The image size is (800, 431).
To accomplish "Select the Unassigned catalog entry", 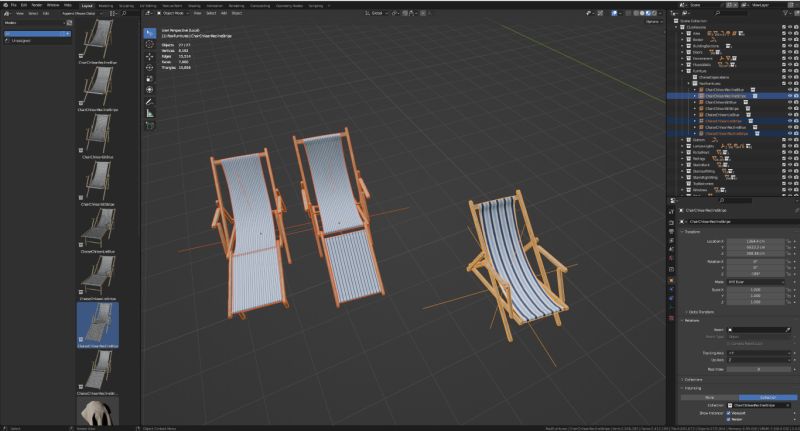I will 20,41.
